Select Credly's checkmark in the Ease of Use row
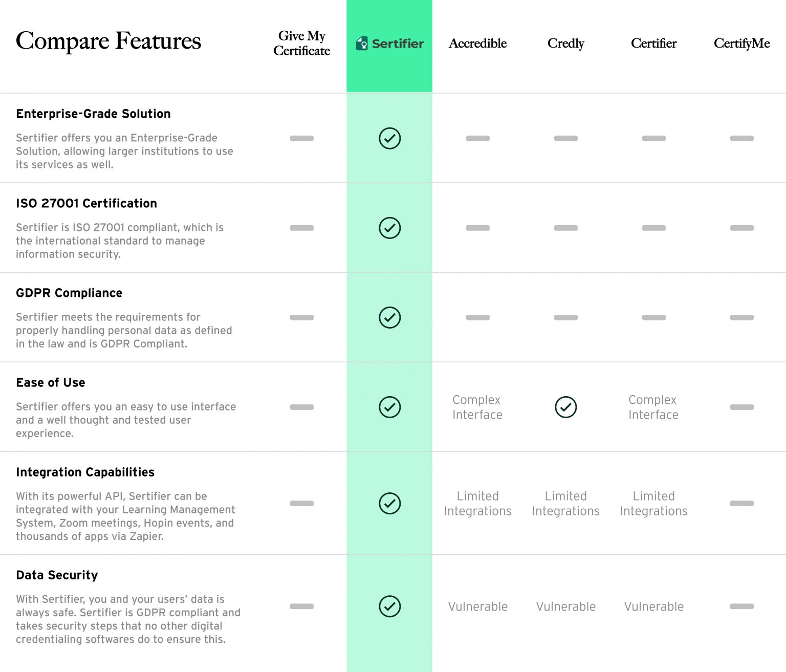This screenshot has height=672, width=786. [565, 408]
